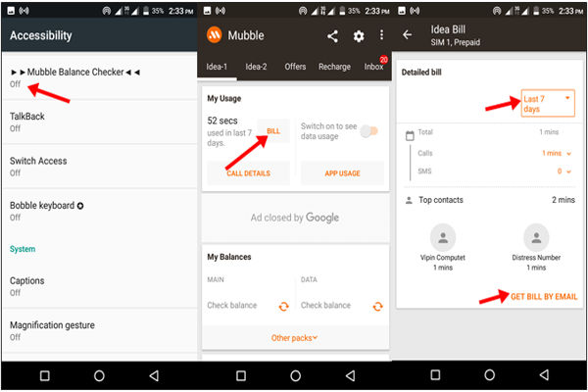Image resolution: width=588 pixels, height=392 pixels.
Task: Tap back triangle in Accessibility screen navbar
Action: [x=154, y=375]
